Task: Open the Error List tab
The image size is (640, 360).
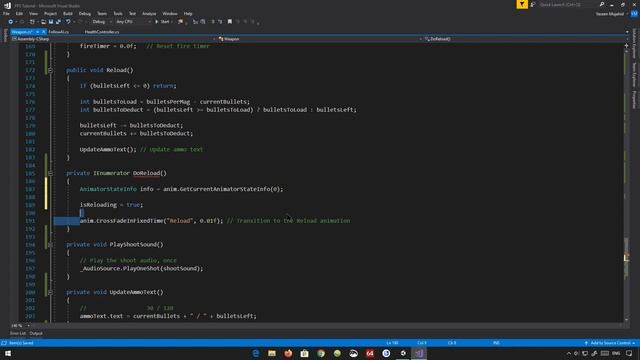Action: click(x=18, y=333)
